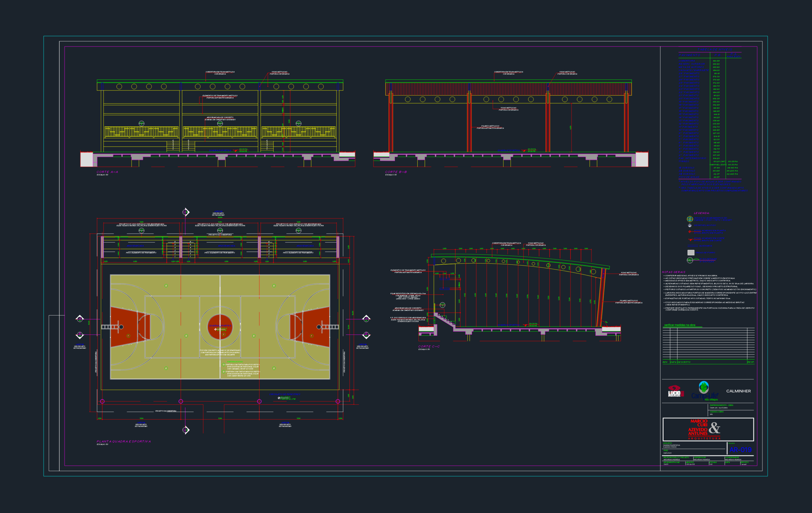Click the left basketball hoop in the plan
The height and width of the screenshot is (513, 812).
pyautogui.click(x=121, y=327)
